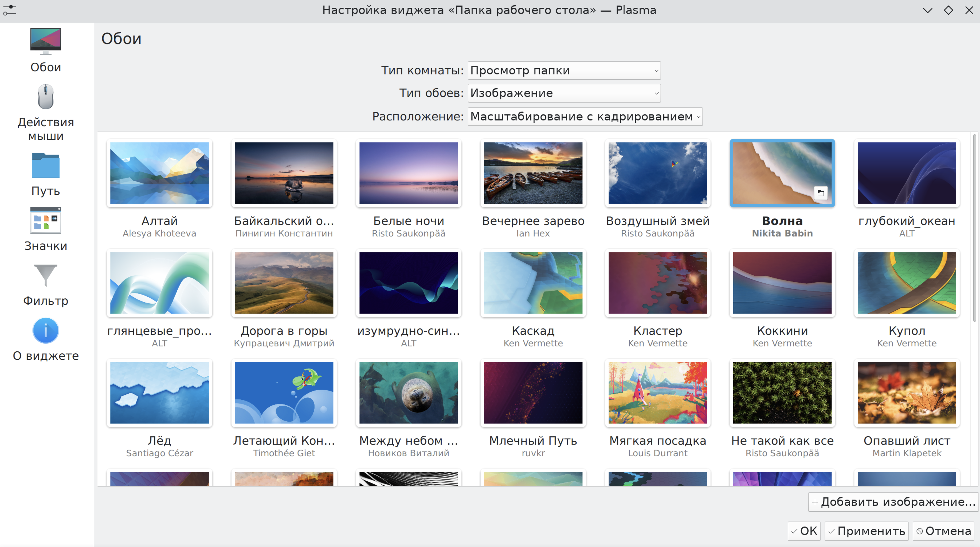Viewport: 980px width, 547px height.
Task: Select the Между небом… seal wallpaper
Action: tap(409, 393)
